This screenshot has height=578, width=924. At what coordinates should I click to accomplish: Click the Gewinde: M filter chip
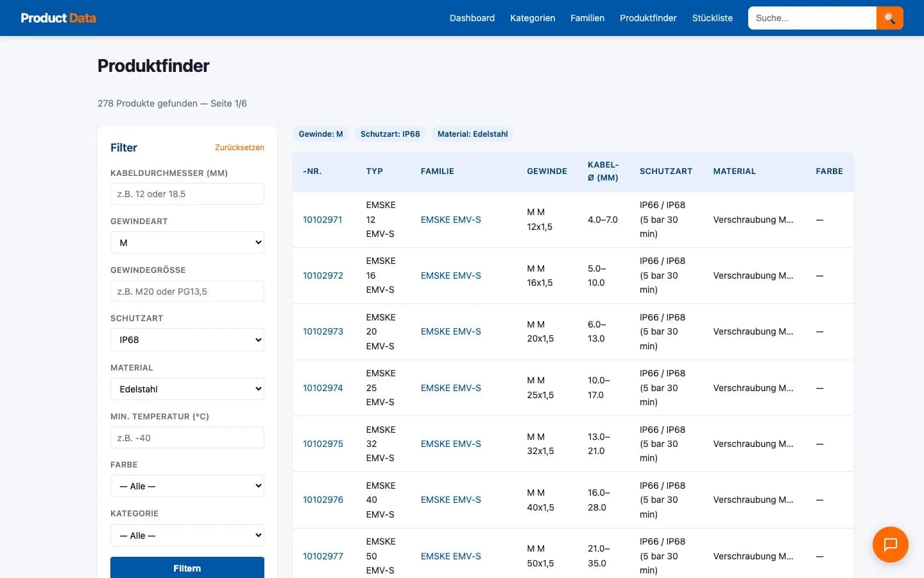(x=321, y=134)
